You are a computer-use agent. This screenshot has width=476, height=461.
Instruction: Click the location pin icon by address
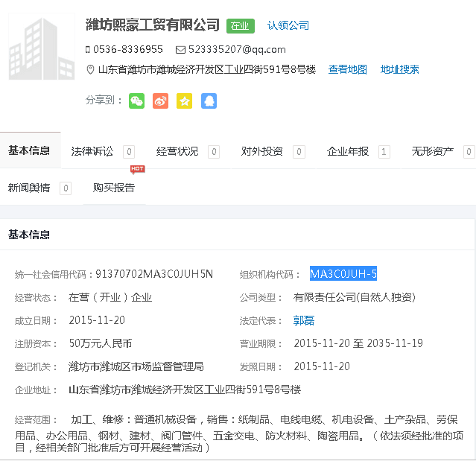tap(91, 70)
